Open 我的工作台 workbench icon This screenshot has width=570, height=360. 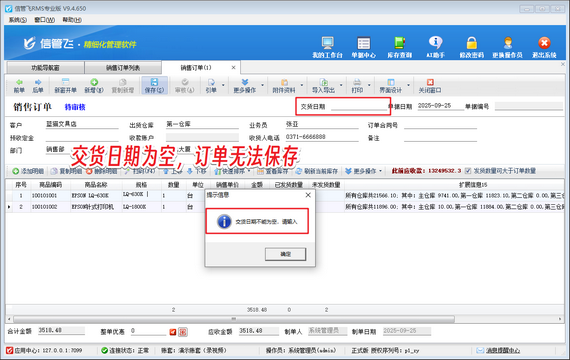[328, 43]
